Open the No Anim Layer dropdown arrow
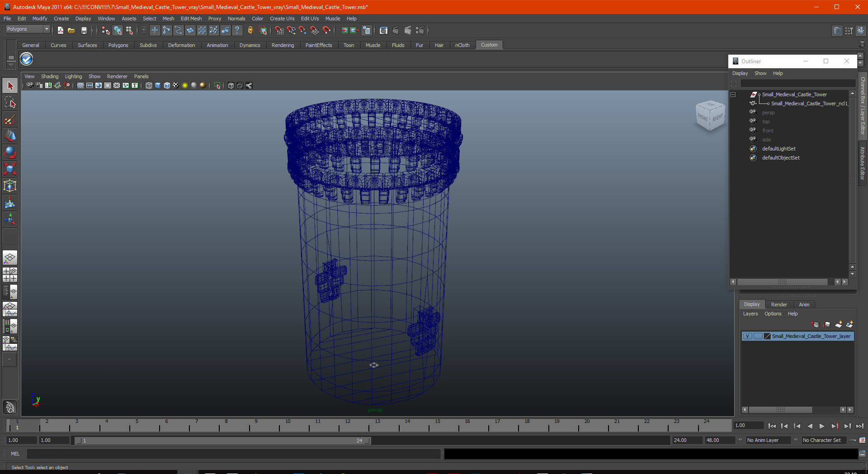Viewport: 868px width, 474px height. coord(740,440)
